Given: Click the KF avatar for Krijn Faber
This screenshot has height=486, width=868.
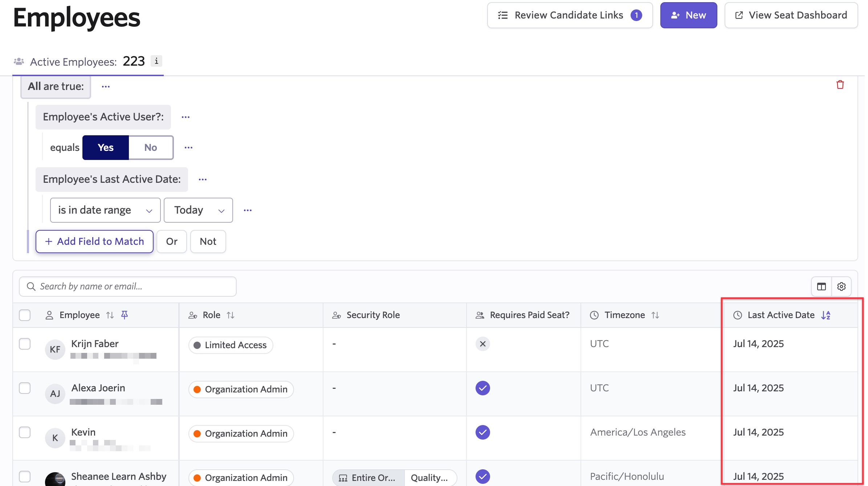Looking at the screenshot, I should coord(55,349).
